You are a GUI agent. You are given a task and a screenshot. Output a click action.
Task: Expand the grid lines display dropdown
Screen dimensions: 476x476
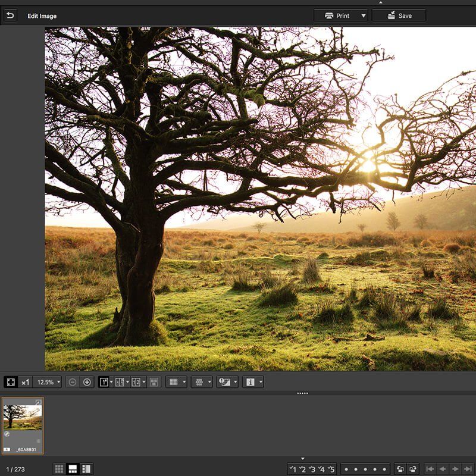[184, 382]
